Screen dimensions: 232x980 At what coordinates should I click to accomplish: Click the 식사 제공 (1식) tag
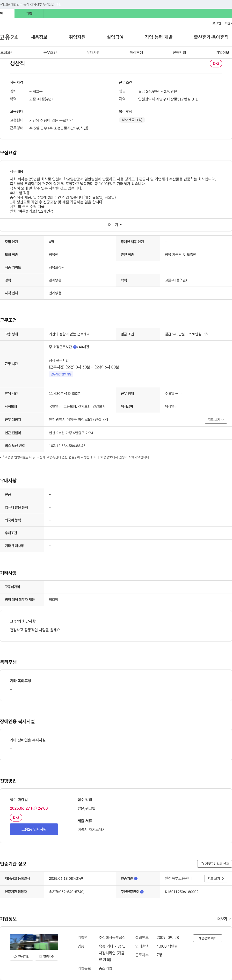(132, 120)
